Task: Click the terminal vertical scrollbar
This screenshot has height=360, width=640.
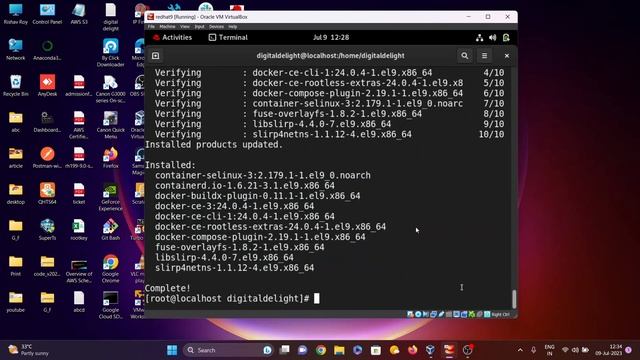Action: point(514,299)
